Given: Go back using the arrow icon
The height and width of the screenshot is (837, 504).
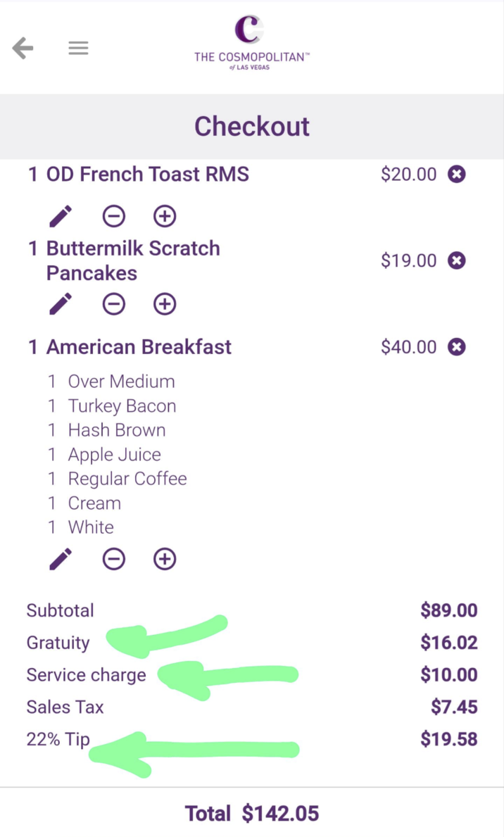Looking at the screenshot, I should click(23, 48).
